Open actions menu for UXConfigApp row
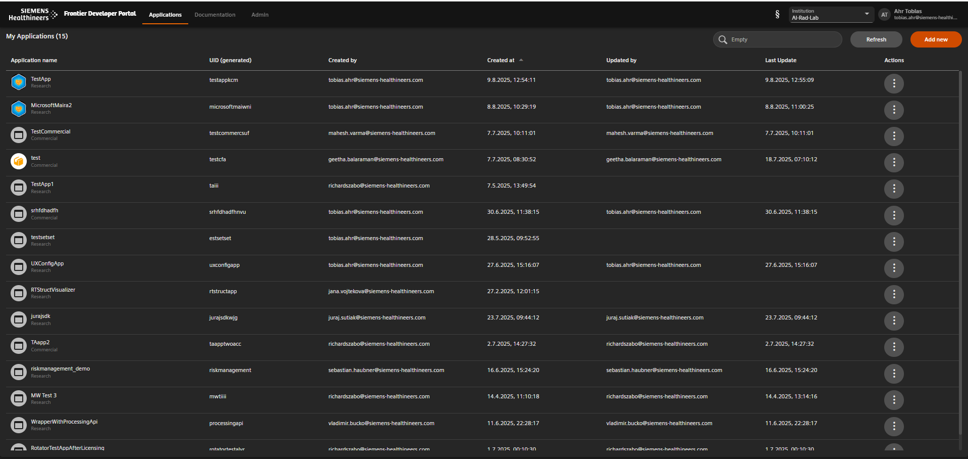 pyautogui.click(x=893, y=268)
